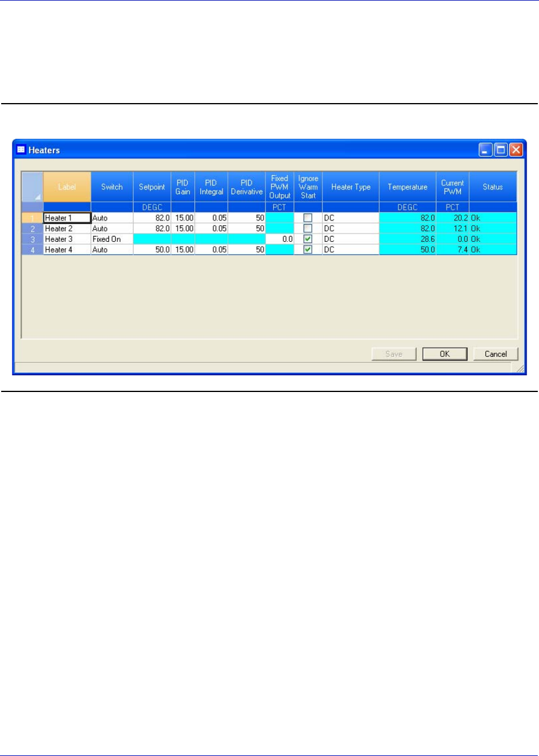Click the Setpoint cell for Heater 1

coord(152,218)
